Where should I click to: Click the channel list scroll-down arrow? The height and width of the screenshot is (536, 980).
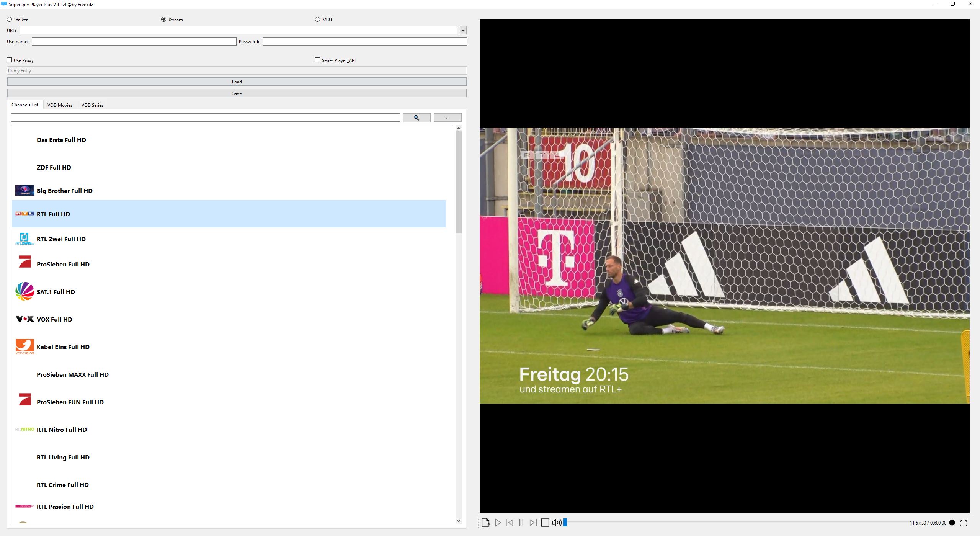click(x=459, y=521)
